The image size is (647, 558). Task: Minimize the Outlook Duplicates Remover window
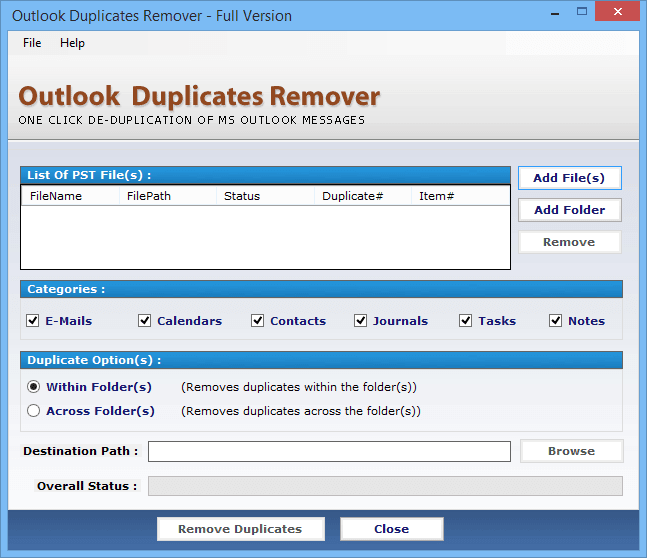click(555, 13)
